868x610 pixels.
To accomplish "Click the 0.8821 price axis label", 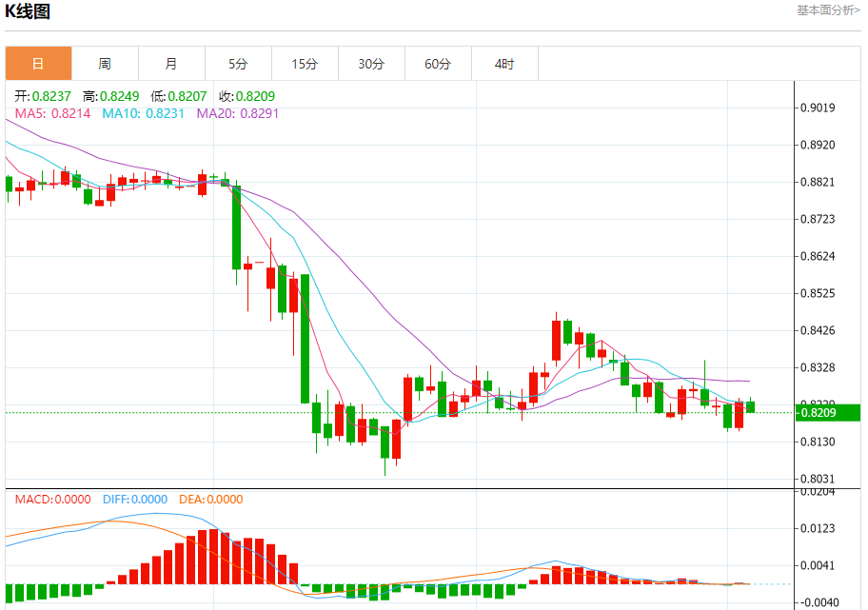I will [818, 182].
